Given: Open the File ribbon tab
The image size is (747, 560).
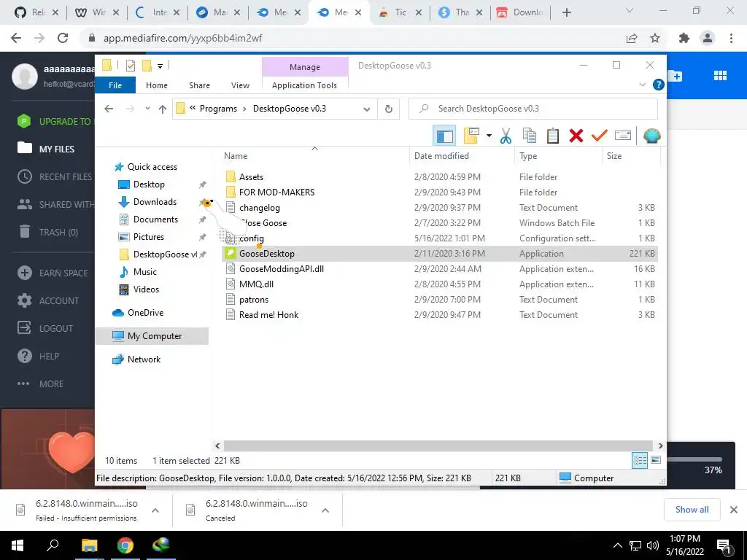Looking at the screenshot, I should click(115, 85).
